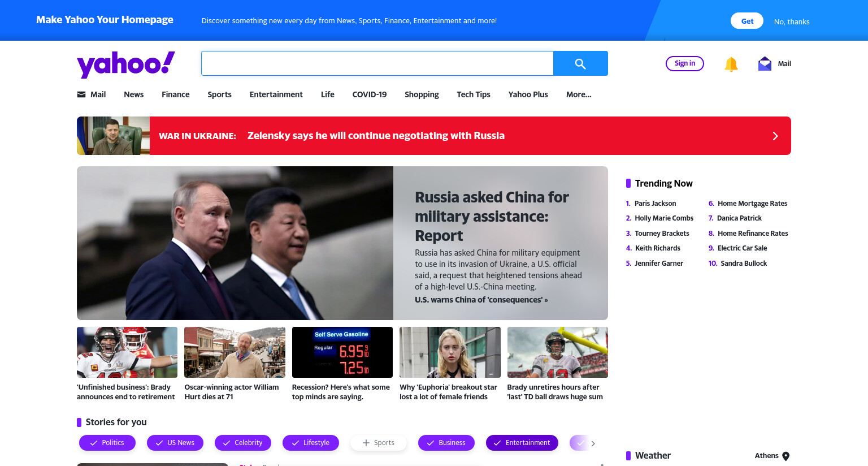
Task: Open trending topic Home Refinance Rates
Action: [753, 234]
